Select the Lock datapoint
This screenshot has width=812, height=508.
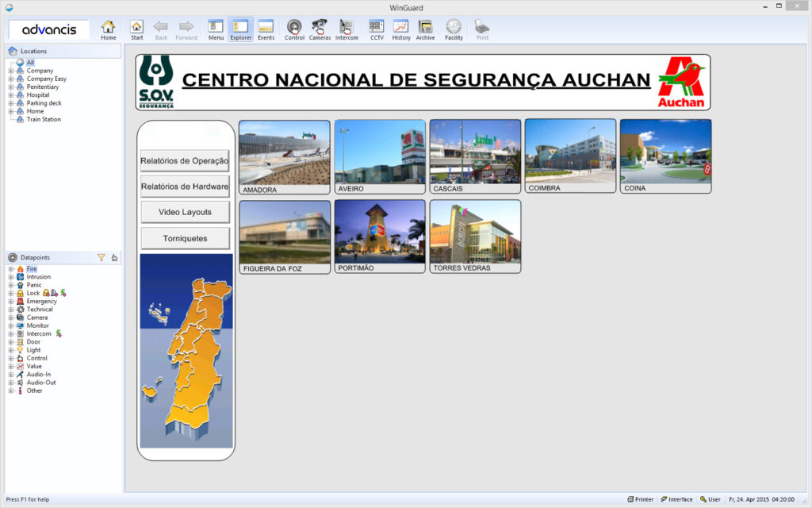pos(33,293)
